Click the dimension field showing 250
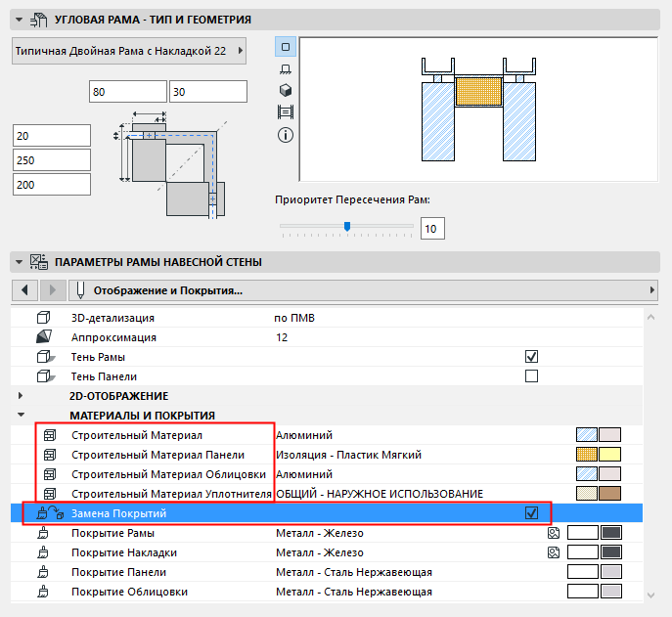The height and width of the screenshot is (617, 672). [52, 160]
